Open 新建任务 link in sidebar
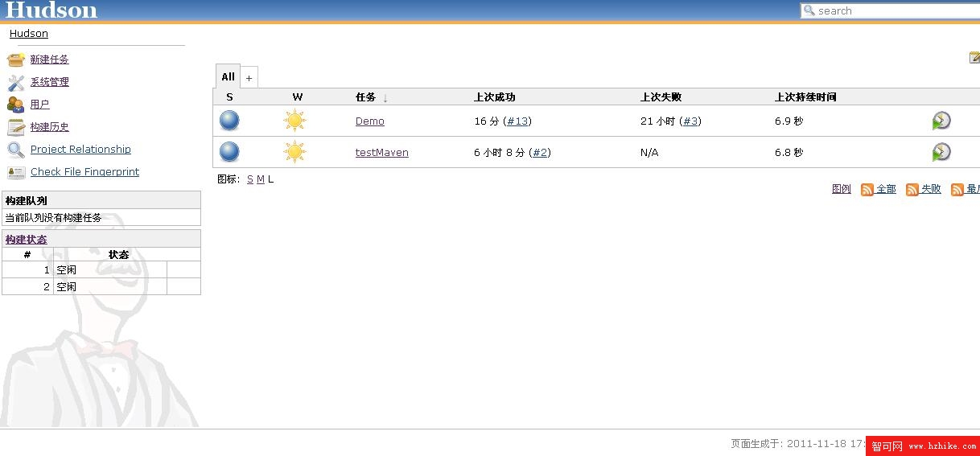Image resolution: width=980 pixels, height=456 pixels. (50, 60)
